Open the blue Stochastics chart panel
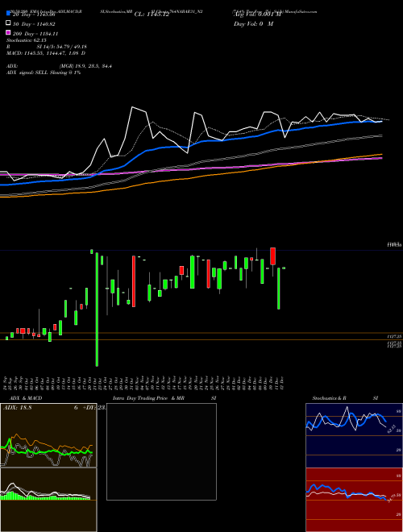This screenshot has height=532, width=403. point(354,435)
